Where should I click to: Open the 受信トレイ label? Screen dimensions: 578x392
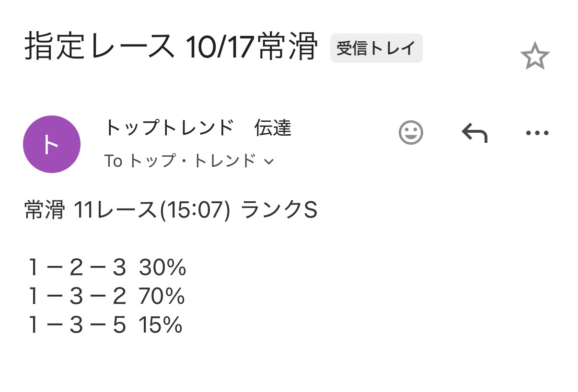coord(376,48)
